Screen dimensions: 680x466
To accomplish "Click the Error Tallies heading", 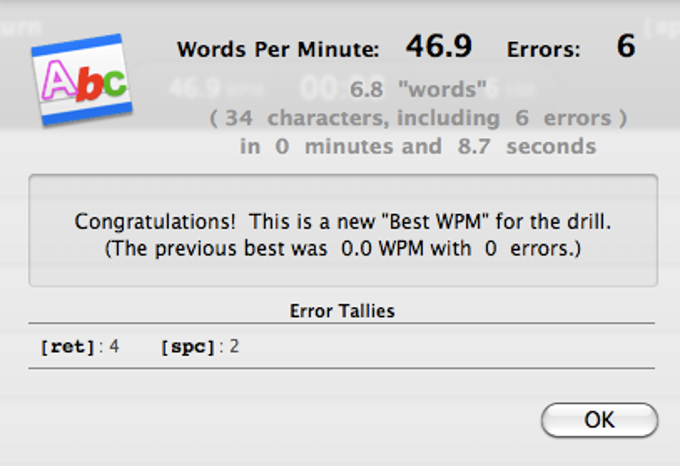I will pos(342,311).
